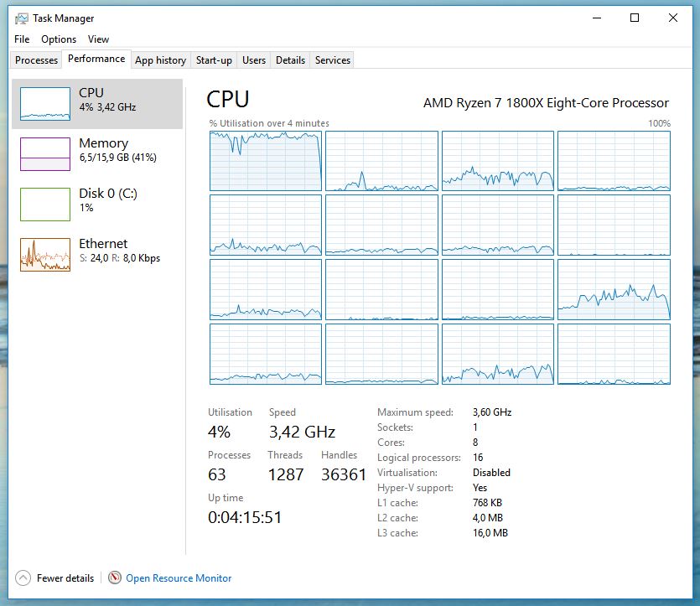Switch to the Details tab
This screenshot has height=606, width=700.
[x=290, y=60]
